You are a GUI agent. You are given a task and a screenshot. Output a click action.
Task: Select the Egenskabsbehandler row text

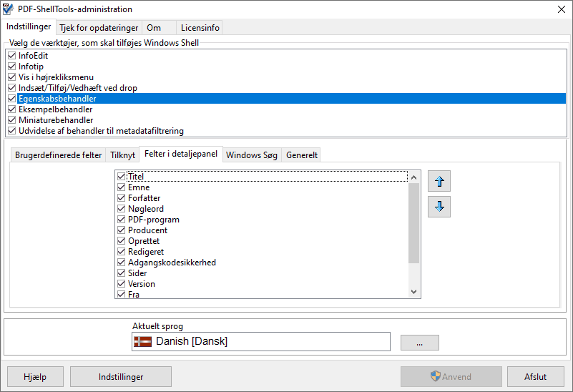(57, 99)
